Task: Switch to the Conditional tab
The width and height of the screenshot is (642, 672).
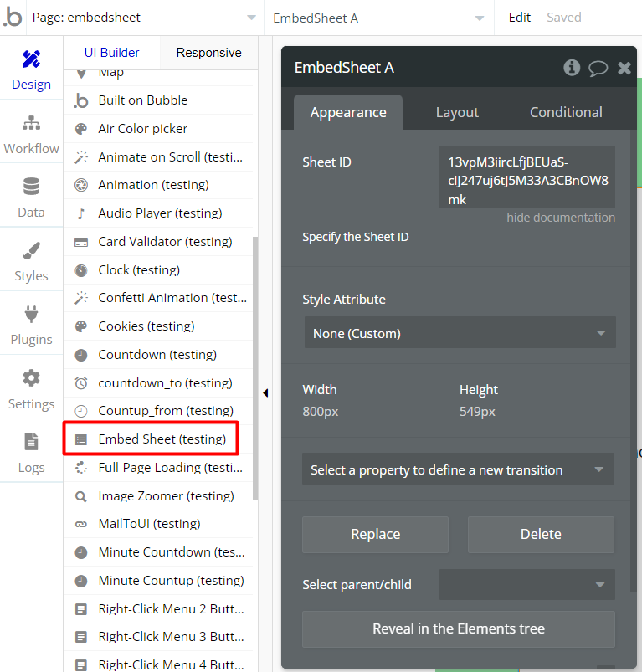Action: [x=566, y=111]
